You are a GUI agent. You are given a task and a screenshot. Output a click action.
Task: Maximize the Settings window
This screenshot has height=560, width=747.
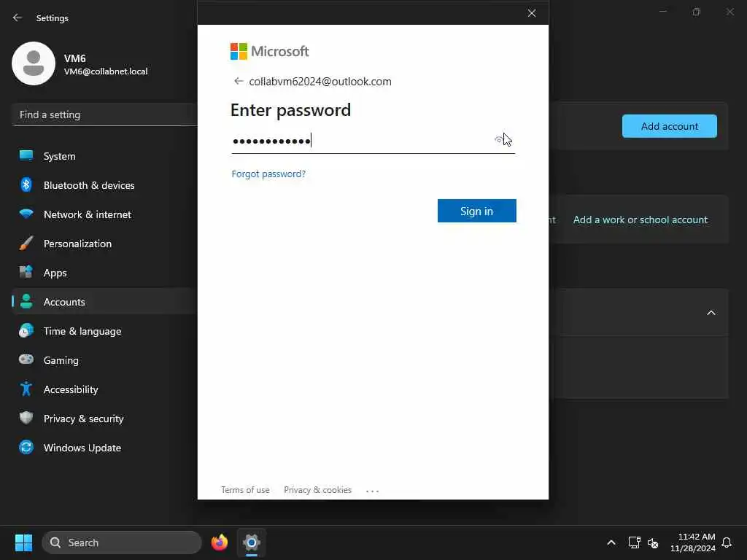[697, 12]
